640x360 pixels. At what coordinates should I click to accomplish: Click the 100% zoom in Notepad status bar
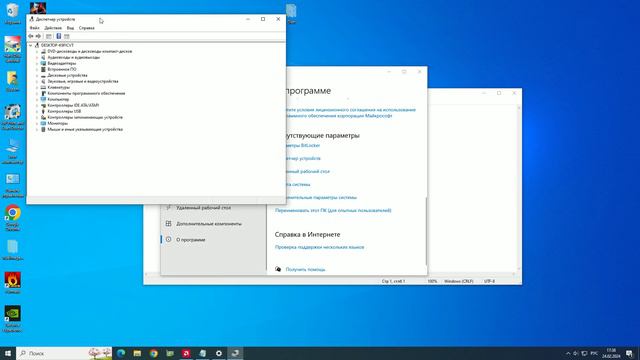432,281
